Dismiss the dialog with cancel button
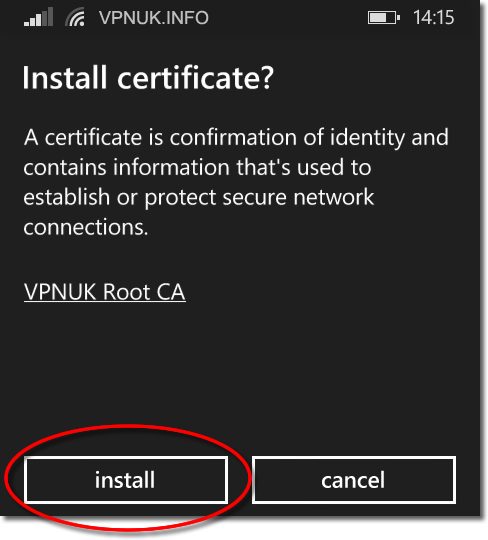Screen dimensions: 488x540 point(354,480)
